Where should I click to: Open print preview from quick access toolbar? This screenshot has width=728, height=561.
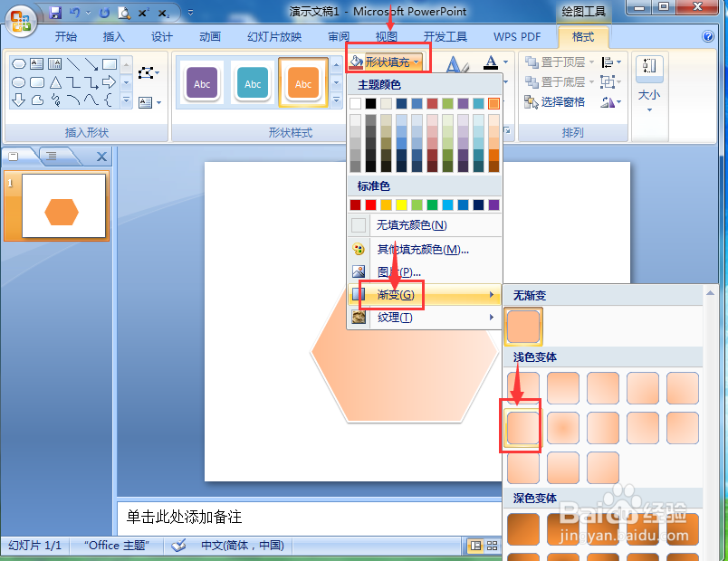[x=123, y=13]
